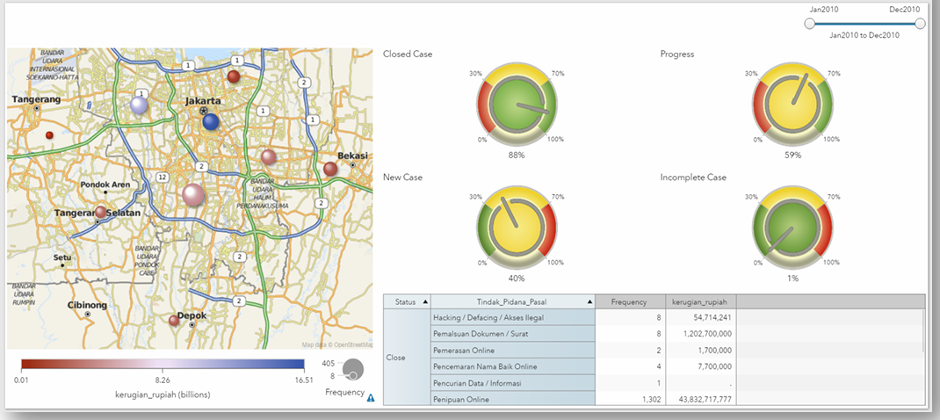Select the small red bubble near Tangerang
941x420 pixels.
[49, 135]
